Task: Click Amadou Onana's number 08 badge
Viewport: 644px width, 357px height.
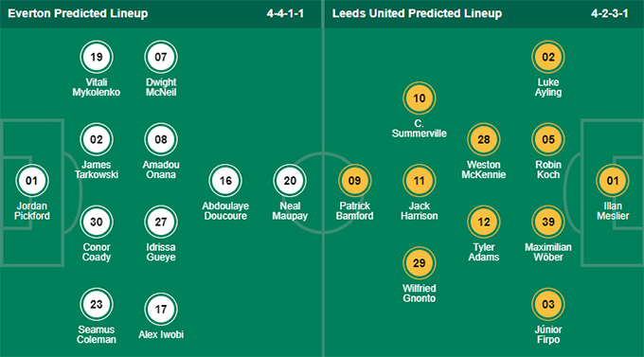Action: tap(161, 139)
